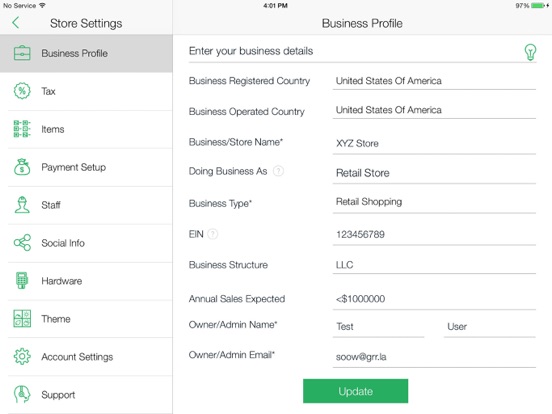552x414 pixels.
Task: Expand Business Structure LLC options
Action: click(x=434, y=265)
